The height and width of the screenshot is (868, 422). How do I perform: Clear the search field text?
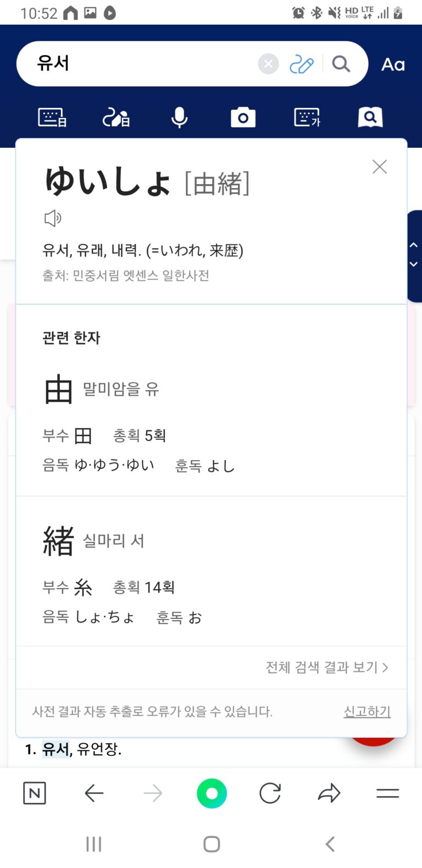point(268,64)
